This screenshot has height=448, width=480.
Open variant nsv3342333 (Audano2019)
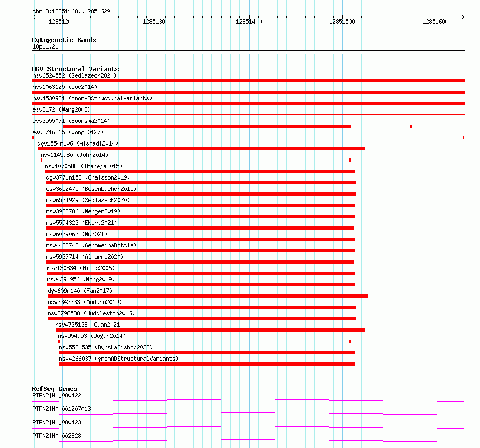coord(85,302)
